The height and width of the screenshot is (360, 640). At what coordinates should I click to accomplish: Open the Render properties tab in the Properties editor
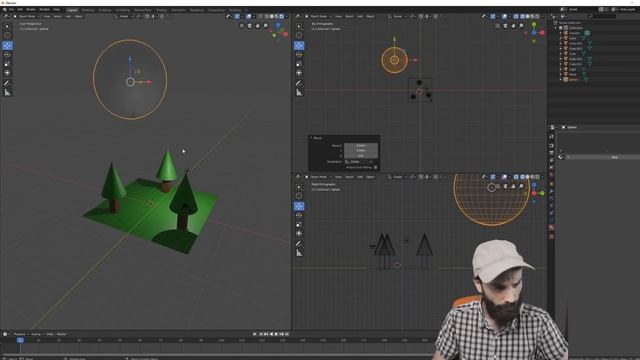click(x=551, y=145)
